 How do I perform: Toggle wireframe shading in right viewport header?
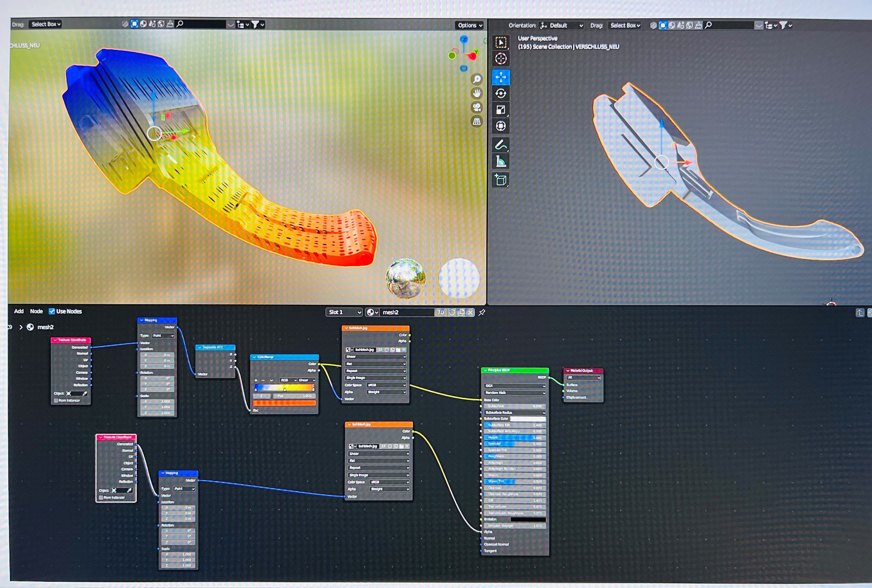coord(653,25)
